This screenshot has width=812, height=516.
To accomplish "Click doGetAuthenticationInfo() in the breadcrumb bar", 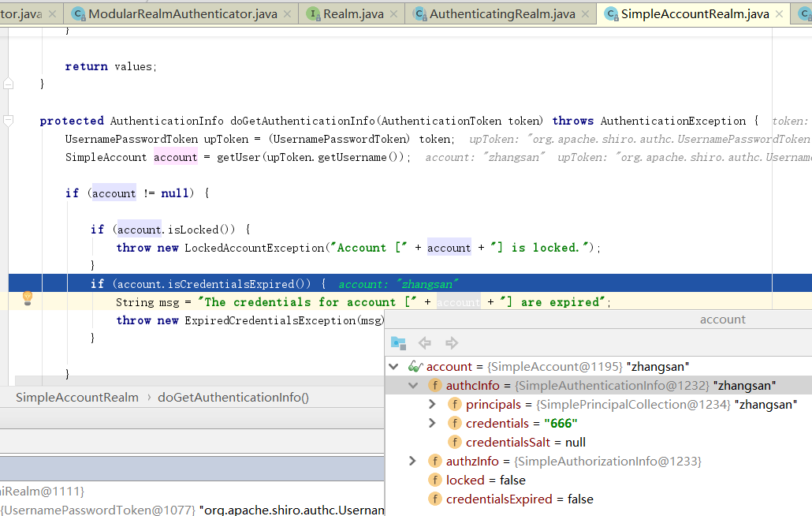I will pos(233,398).
